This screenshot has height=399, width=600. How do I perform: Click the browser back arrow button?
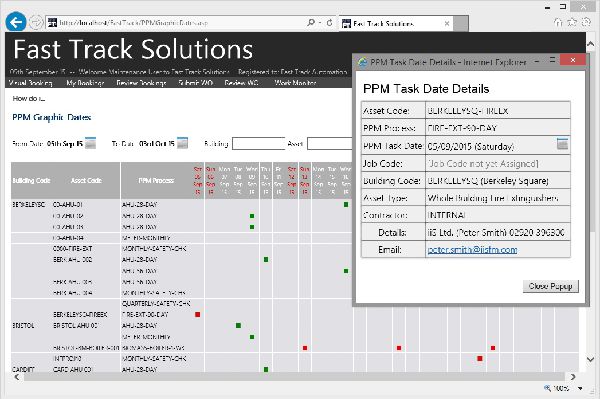pyautogui.click(x=16, y=22)
